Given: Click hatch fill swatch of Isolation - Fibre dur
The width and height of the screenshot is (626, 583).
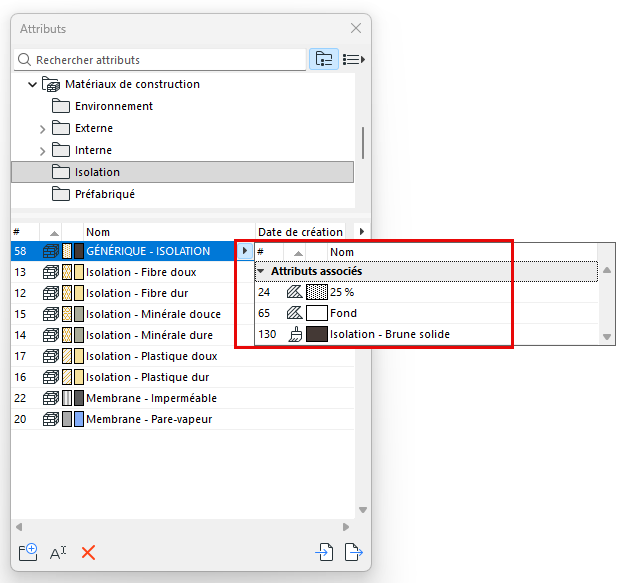Looking at the screenshot, I should pyautogui.click(x=67, y=293).
